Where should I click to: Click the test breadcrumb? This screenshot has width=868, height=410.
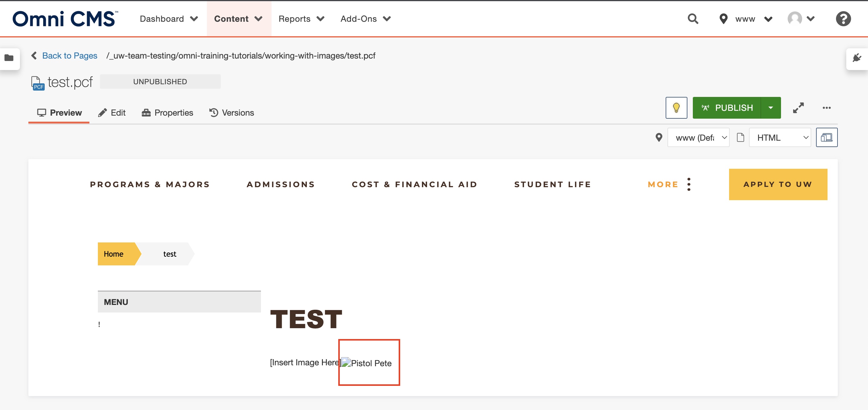[169, 254]
